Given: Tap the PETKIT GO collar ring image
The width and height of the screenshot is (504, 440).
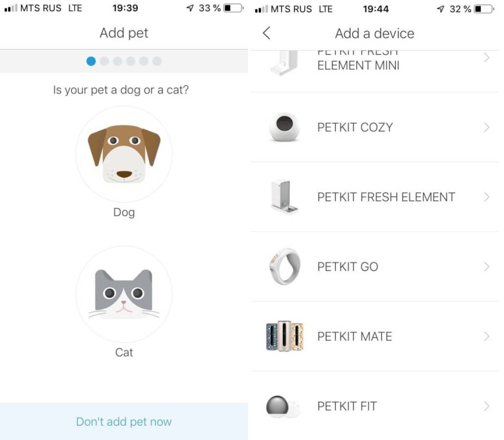Looking at the screenshot, I should 284,266.
